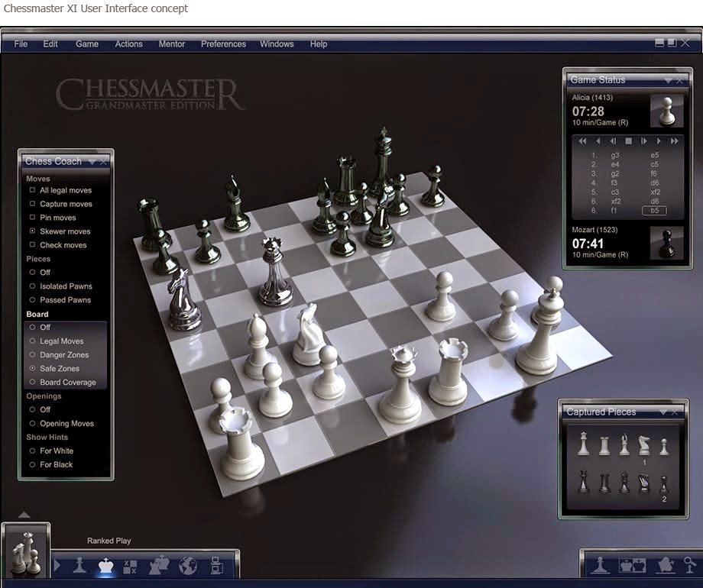This screenshot has width=703, height=588.
Task: Collapse the Chess Coach panel with its triangle
Action: coord(92,162)
